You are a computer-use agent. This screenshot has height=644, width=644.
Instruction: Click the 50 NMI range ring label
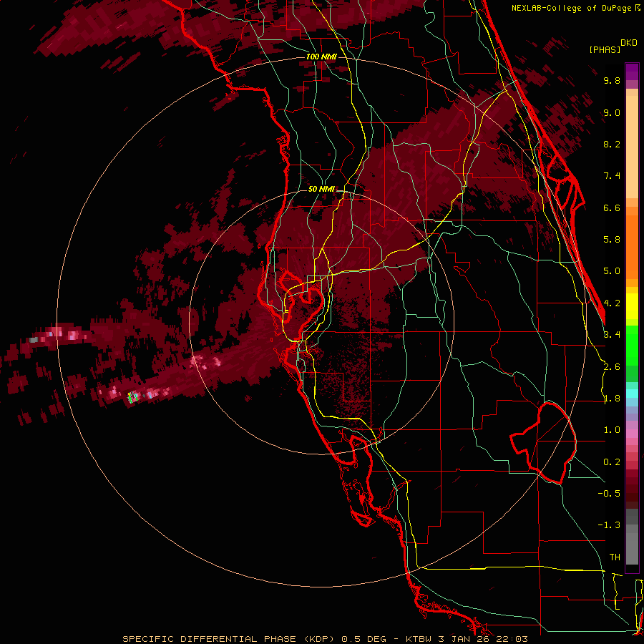coord(321,190)
